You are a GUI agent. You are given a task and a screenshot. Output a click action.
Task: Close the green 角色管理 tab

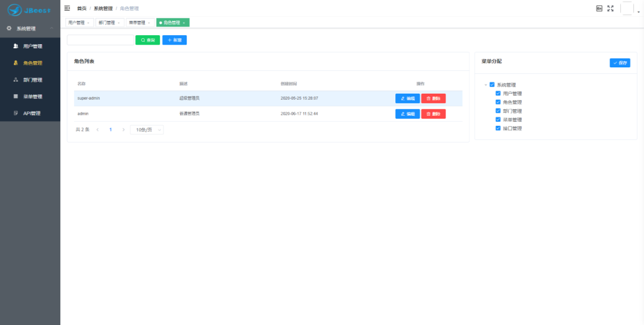click(x=184, y=23)
